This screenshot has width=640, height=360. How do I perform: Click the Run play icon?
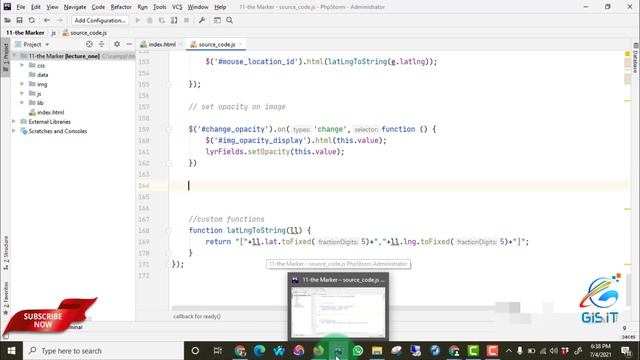pyautogui.click(x=138, y=20)
